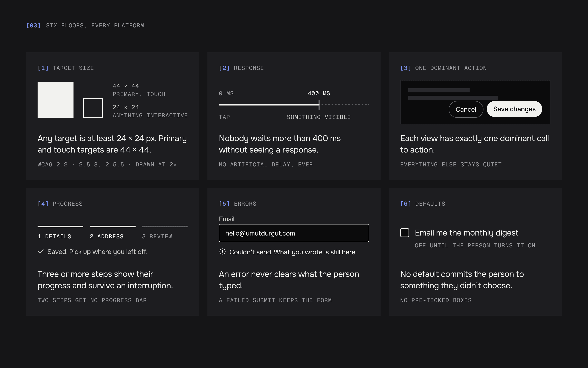The width and height of the screenshot is (588, 368).
Task: Click 'NO ARTIFICIAL DELAY, EVER' footnote
Action: (266, 165)
